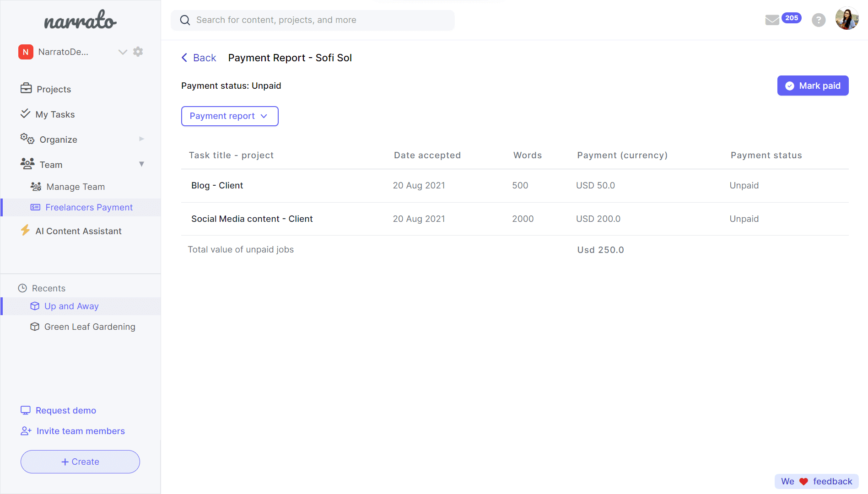Click the Team people icon
868x494 pixels.
click(27, 163)
